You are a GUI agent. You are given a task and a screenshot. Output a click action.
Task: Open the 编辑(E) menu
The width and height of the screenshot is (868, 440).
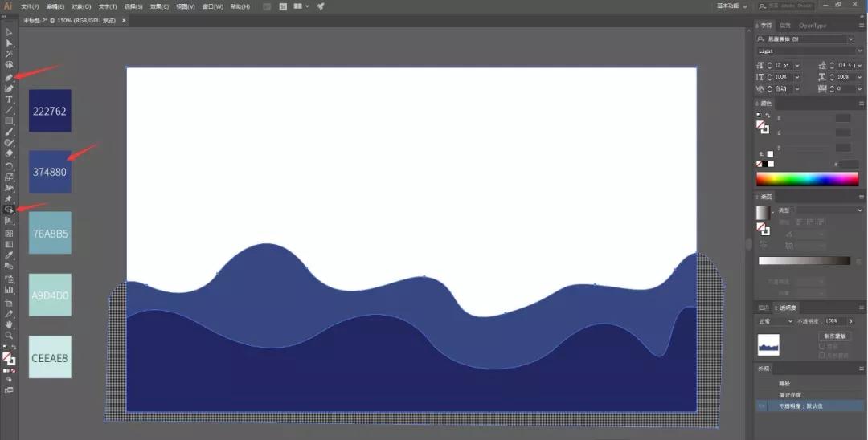pos(55,6)
